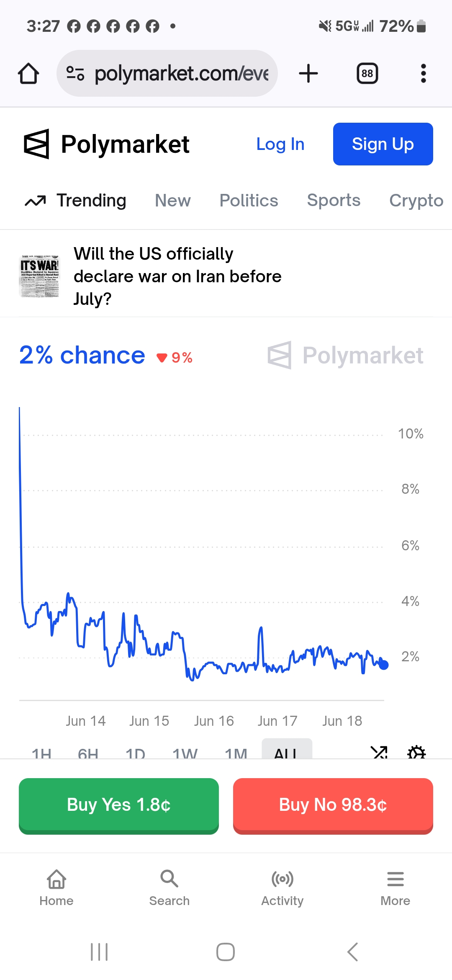The image size is (452, 980).
Task: Tap the IT'S WAR market thumbnail
Action: point(40,276)
